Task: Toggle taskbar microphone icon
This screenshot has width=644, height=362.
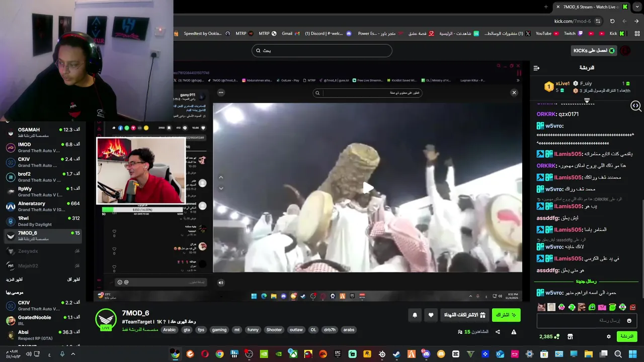Action: (62, 354)
